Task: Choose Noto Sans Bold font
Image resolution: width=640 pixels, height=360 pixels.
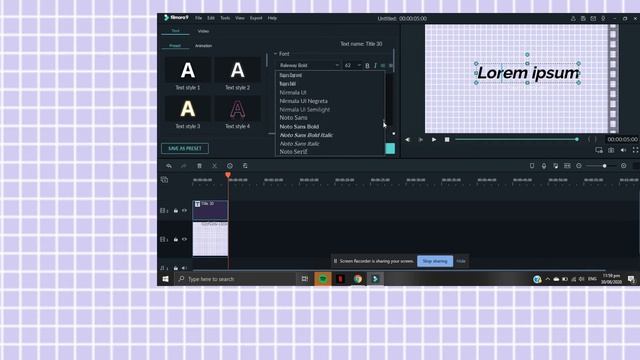Action: click(x=299, y=127)
